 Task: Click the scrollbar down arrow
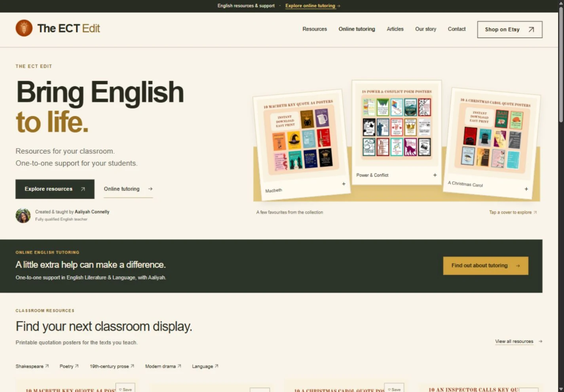point(561,389)
